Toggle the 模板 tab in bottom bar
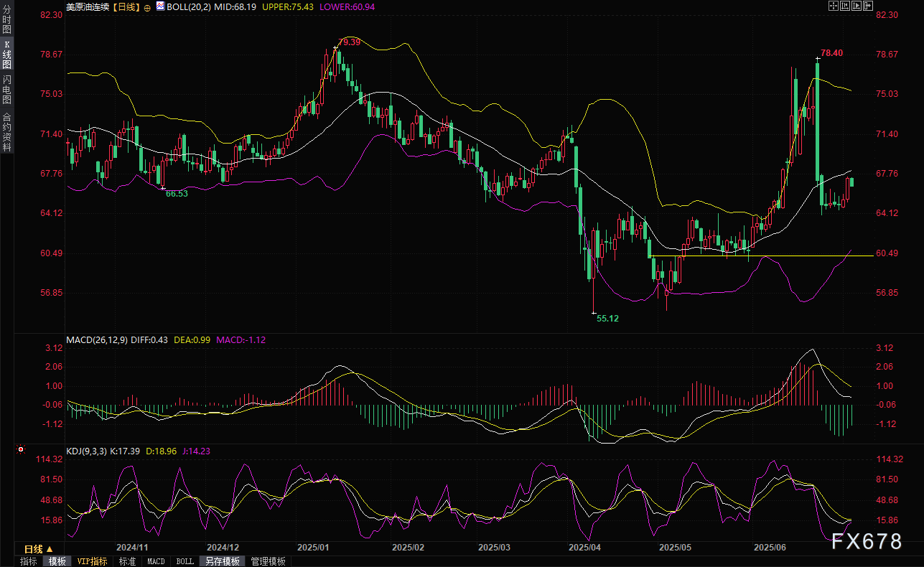The height and width of the screenshot is (567, 924). tap(57, 561)
